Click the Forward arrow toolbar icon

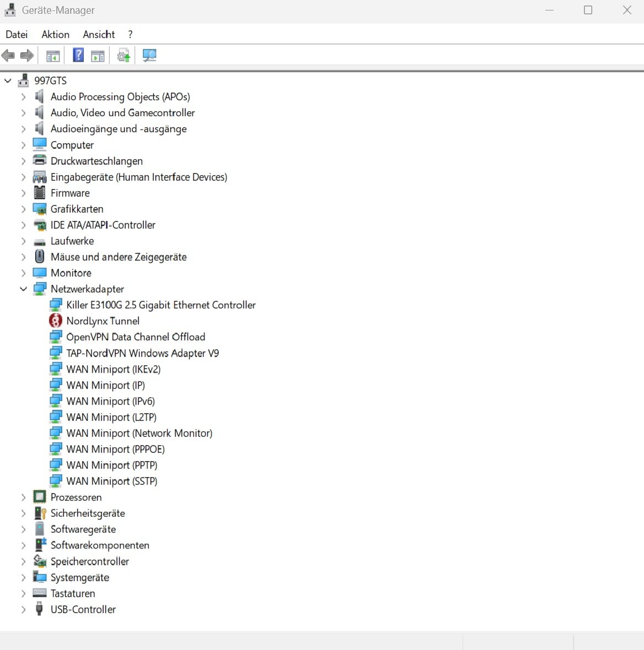coord(27,55)
